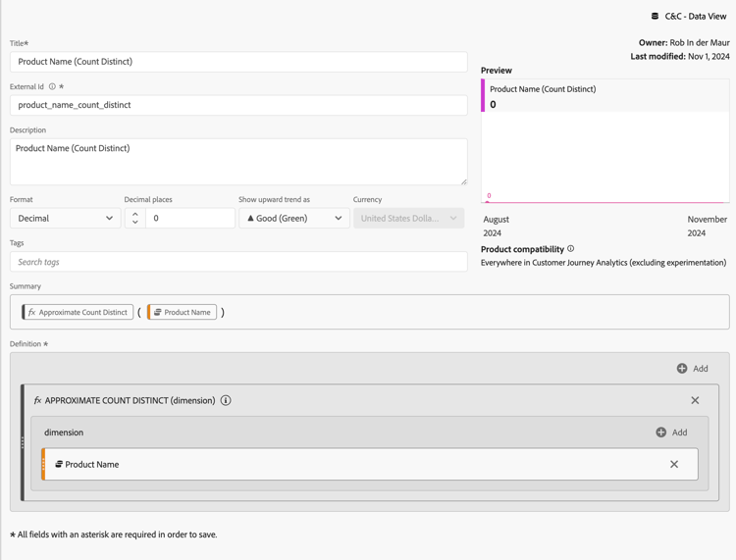Screen dimensions: 736x560
Task: Open the Currency dropdown
Action: pyautogui.click(x=408, y=219)
